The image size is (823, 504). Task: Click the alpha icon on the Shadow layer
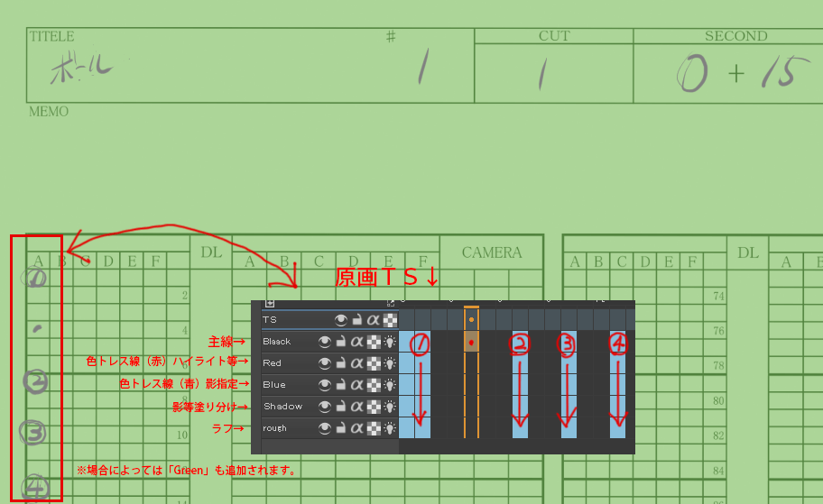(x=357, y=407)
